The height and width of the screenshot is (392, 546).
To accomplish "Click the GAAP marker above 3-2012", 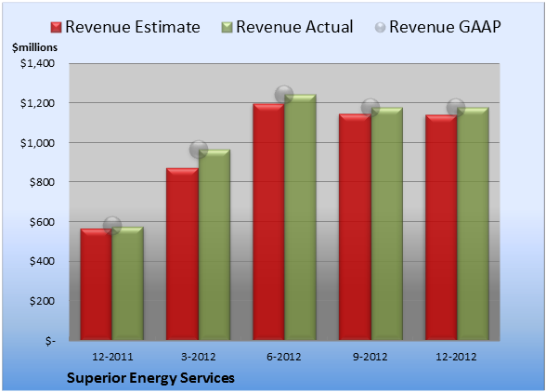I will pyautogui.click(x=199, y=150).
